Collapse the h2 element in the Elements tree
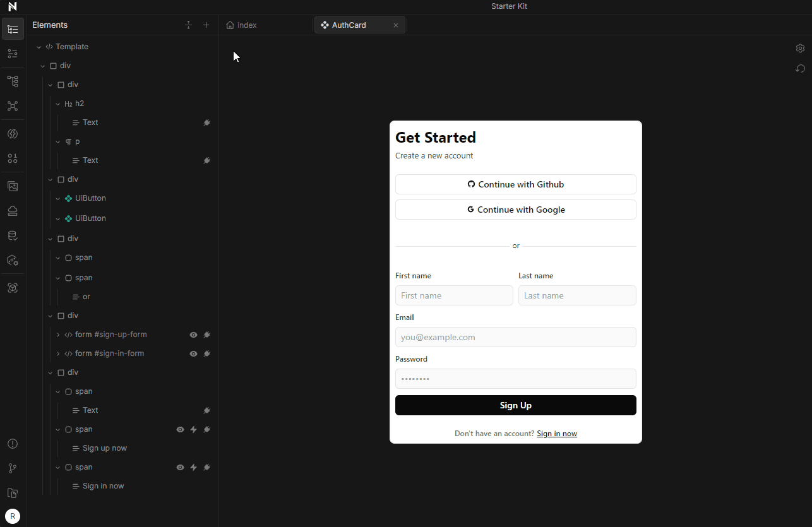 click(x=57, y=103)
